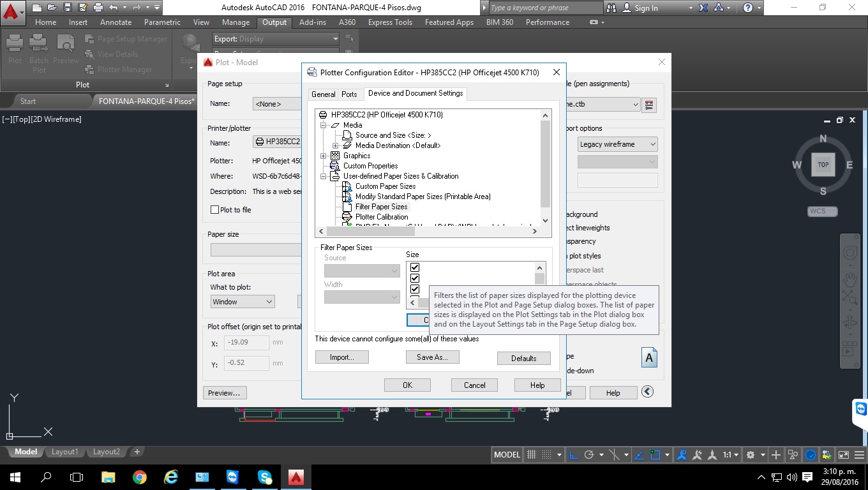Click Open file icon in quick access toolbar
Viewport: 868px width, 490px height.
pos(52,8)
